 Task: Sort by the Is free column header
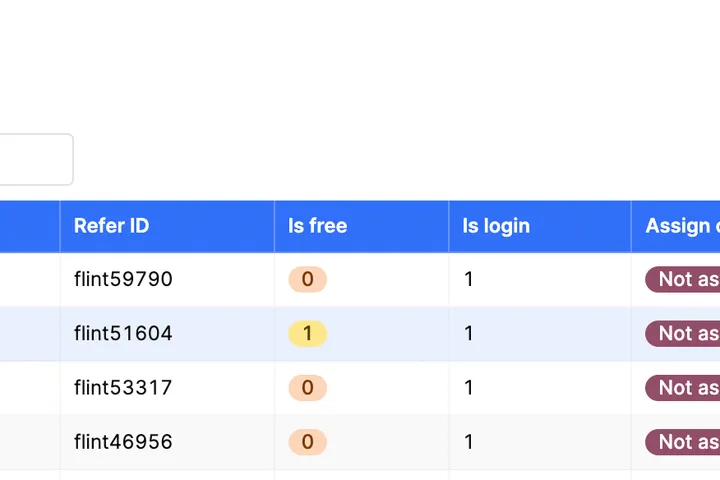[361, 226]
